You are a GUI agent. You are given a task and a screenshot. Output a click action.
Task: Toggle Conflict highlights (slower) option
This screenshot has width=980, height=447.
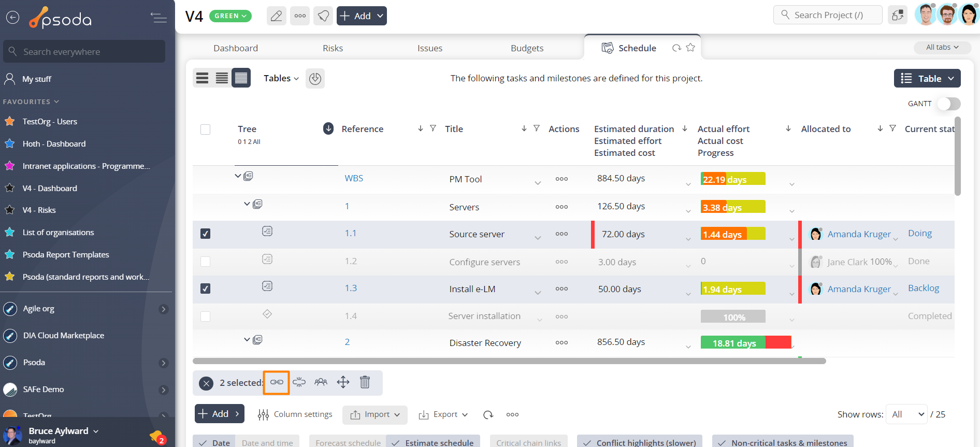pyautogui.click(x=640, y=442)
